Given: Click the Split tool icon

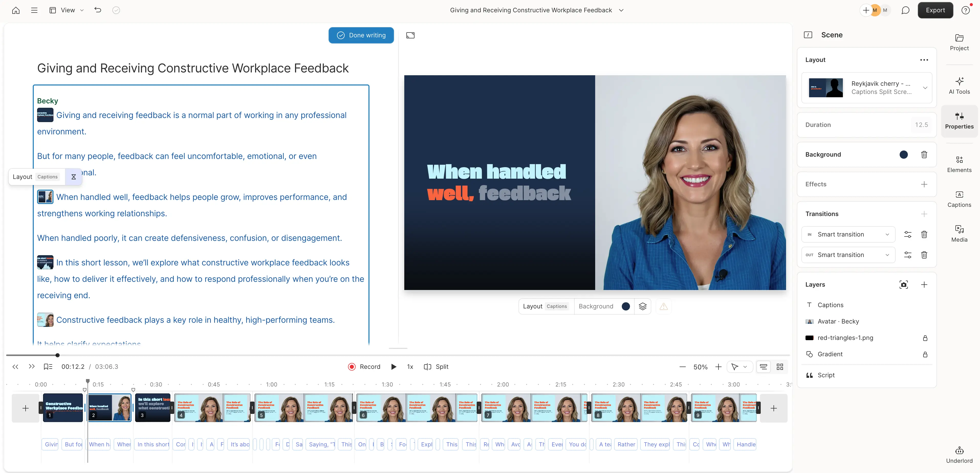Looking at the screenshot, I should [x=428, y=367].
